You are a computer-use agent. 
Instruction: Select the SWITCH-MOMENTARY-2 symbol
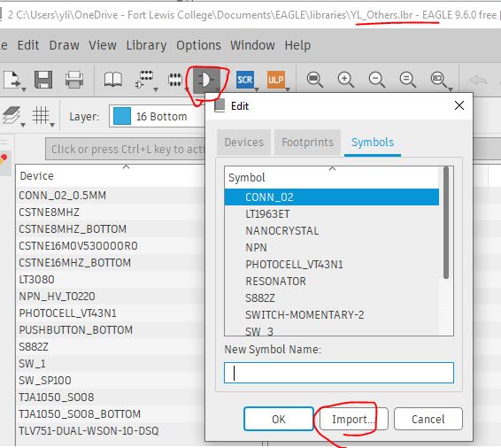(x=332, y=314)
